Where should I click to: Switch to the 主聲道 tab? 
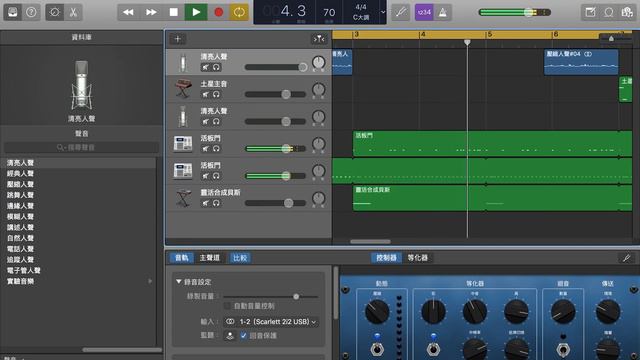[209, 258]
